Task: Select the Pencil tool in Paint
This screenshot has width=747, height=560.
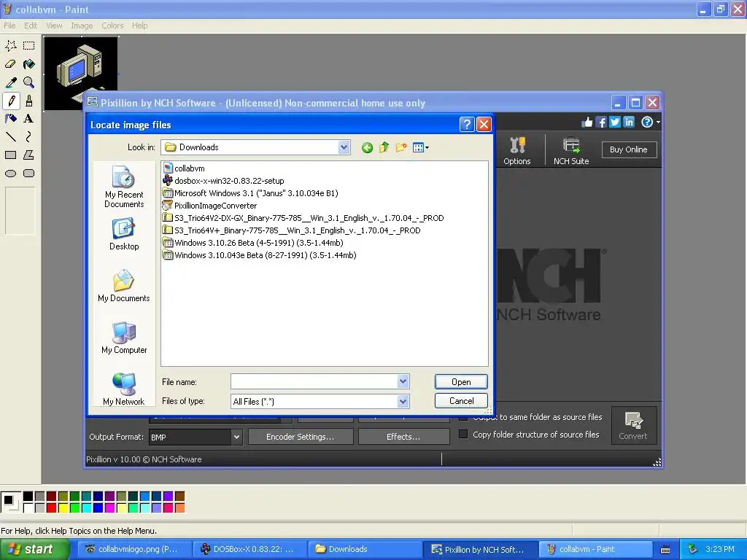Action: [x=10, y=101]
